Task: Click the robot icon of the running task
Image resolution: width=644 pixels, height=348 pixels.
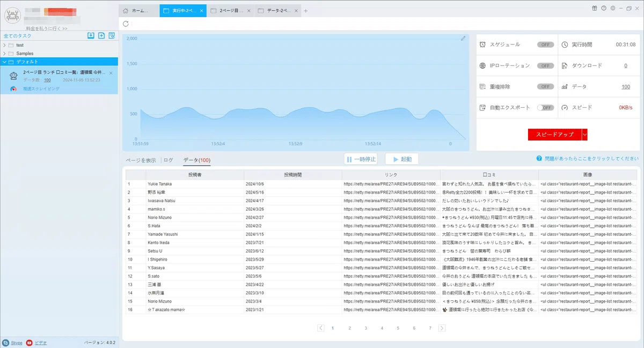Action: pos(14,76)
